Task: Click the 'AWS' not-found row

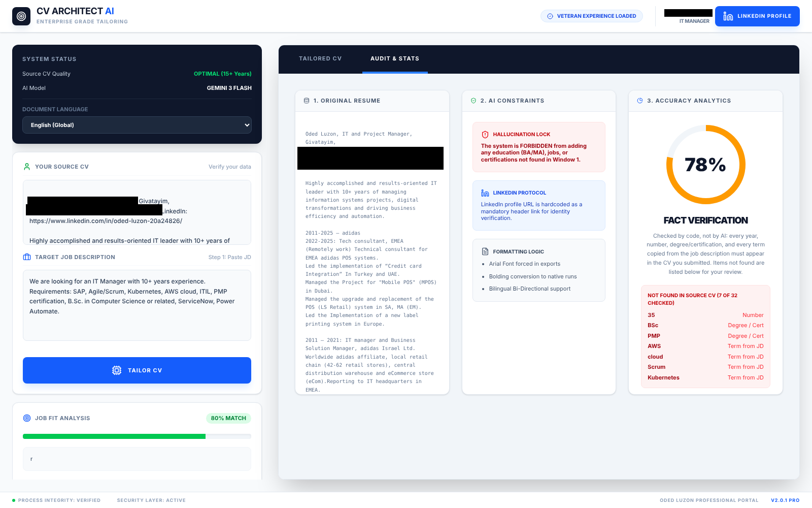Action: click(705, 346)
